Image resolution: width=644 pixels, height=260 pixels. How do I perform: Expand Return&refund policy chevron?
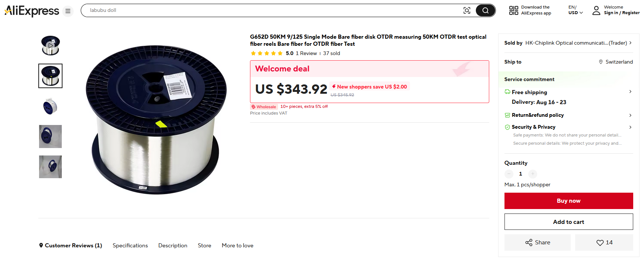pyautogui.click(x=630, y=115)
